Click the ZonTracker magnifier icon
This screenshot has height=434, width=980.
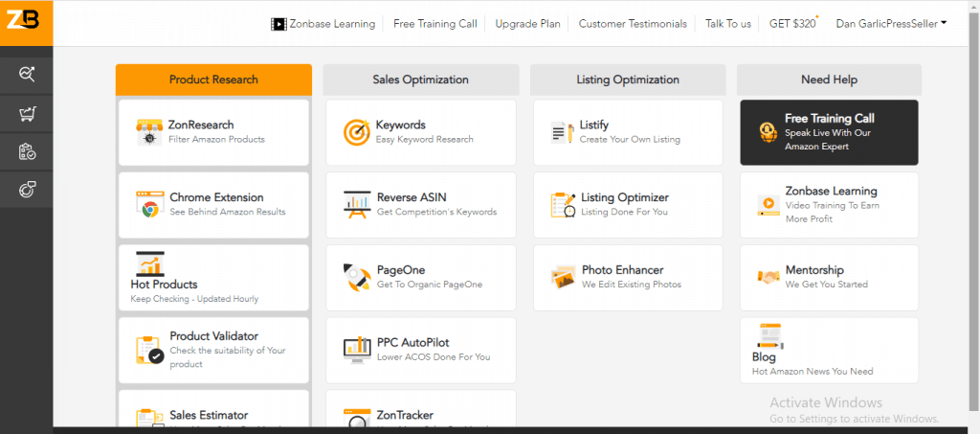[x=357, y=419]
